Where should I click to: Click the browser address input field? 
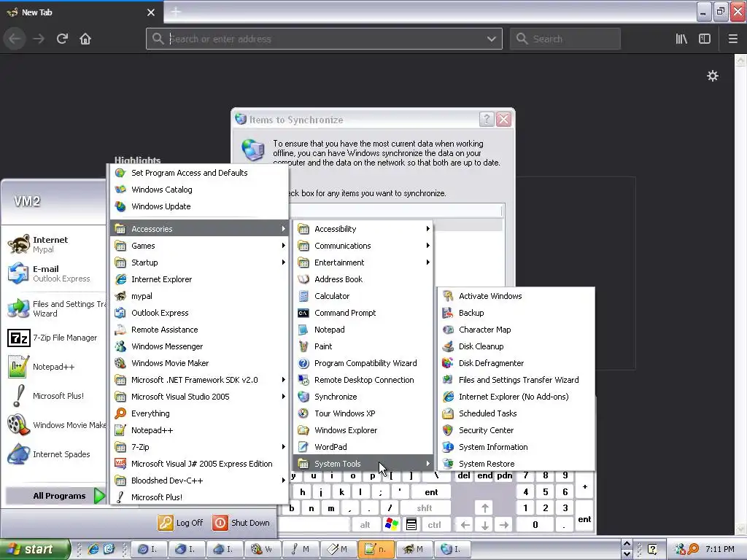(x=324, y=39)
